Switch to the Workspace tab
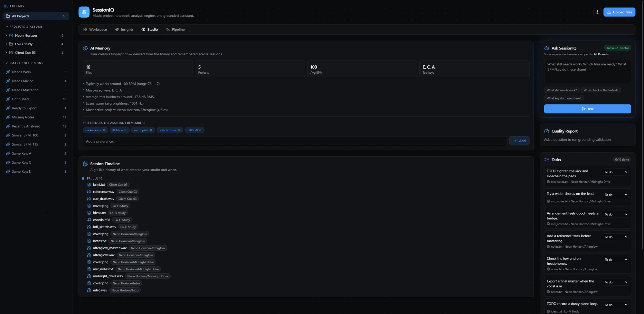 coord(95,30)
